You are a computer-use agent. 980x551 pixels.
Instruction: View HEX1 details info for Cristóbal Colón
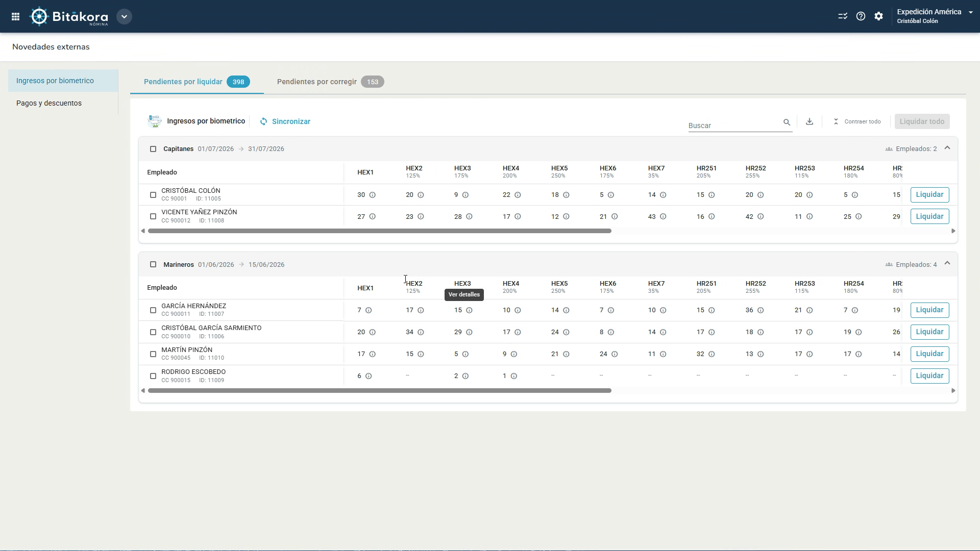pos(373,195)
